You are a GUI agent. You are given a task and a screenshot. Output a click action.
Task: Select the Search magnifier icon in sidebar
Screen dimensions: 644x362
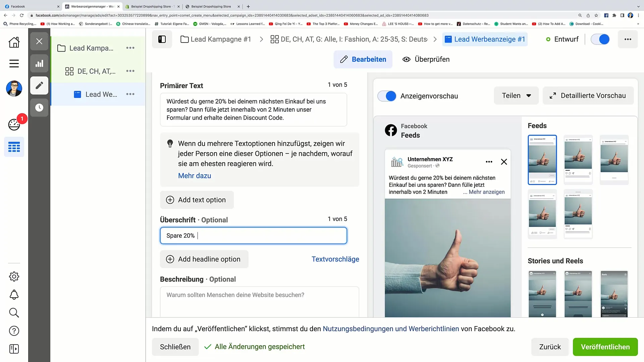click(14, 312)
